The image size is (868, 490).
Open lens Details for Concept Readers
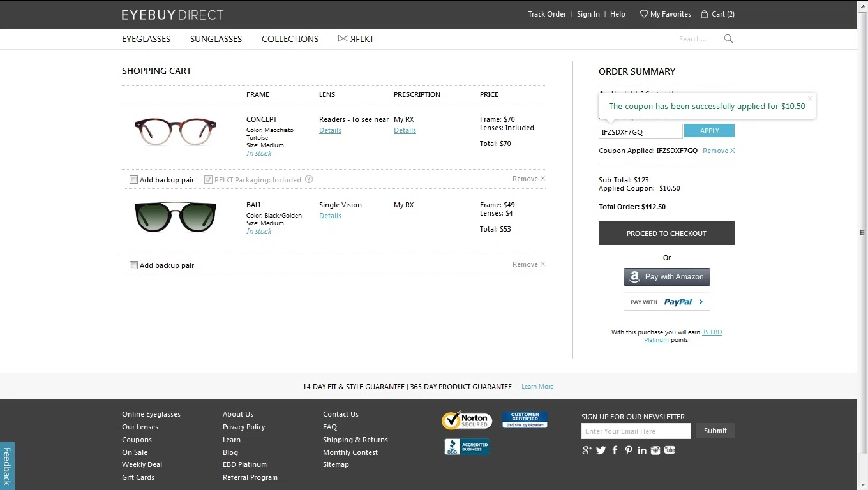tap(330, 130)
